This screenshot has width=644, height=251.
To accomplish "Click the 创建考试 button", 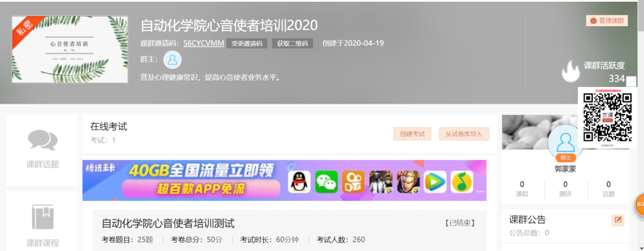I will (412, 134).
